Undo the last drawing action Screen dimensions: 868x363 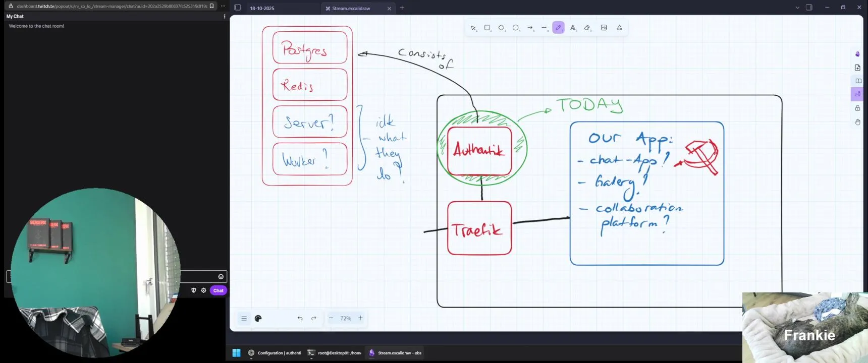click(x=300, y=318)
